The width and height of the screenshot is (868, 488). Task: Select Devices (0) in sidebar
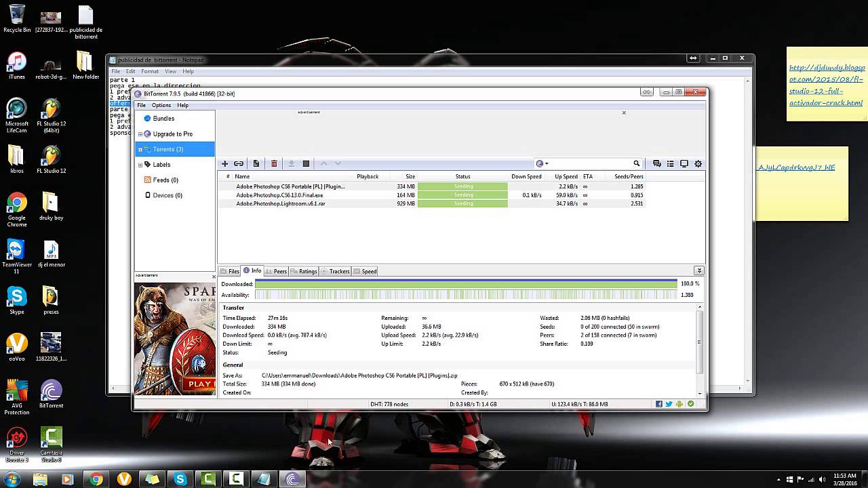(x=167, y=195)
